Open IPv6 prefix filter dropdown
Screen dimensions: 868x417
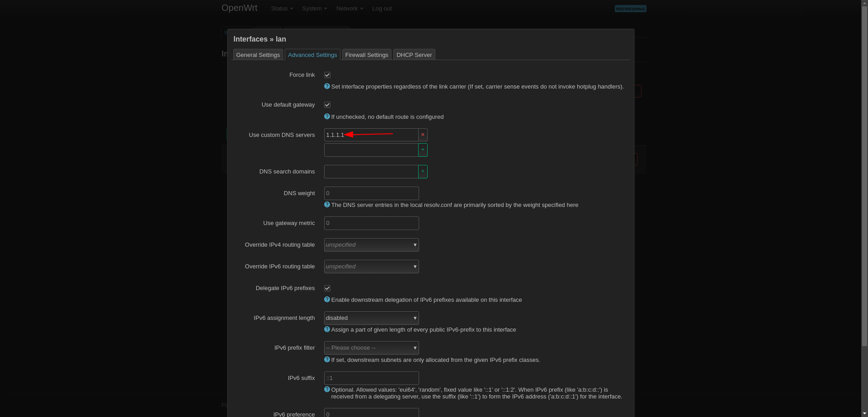[x=371, y=348]
